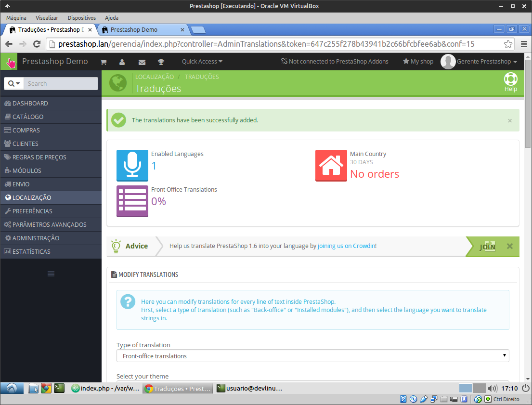
Task: Click the volume speaker icon
Action: point(493,388)
